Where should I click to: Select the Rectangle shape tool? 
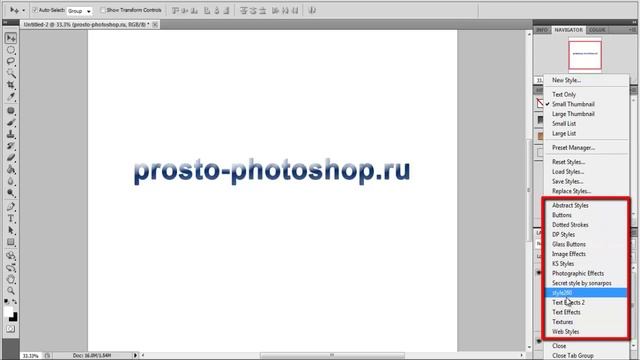pyautogui.click(x=11, y=242)
